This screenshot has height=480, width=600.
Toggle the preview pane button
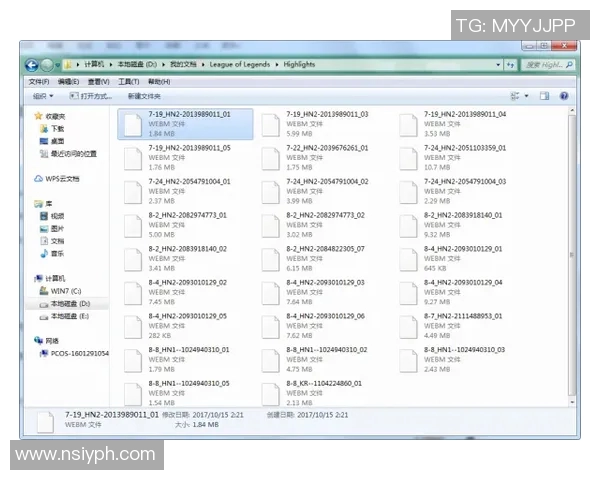click(545, 96)
